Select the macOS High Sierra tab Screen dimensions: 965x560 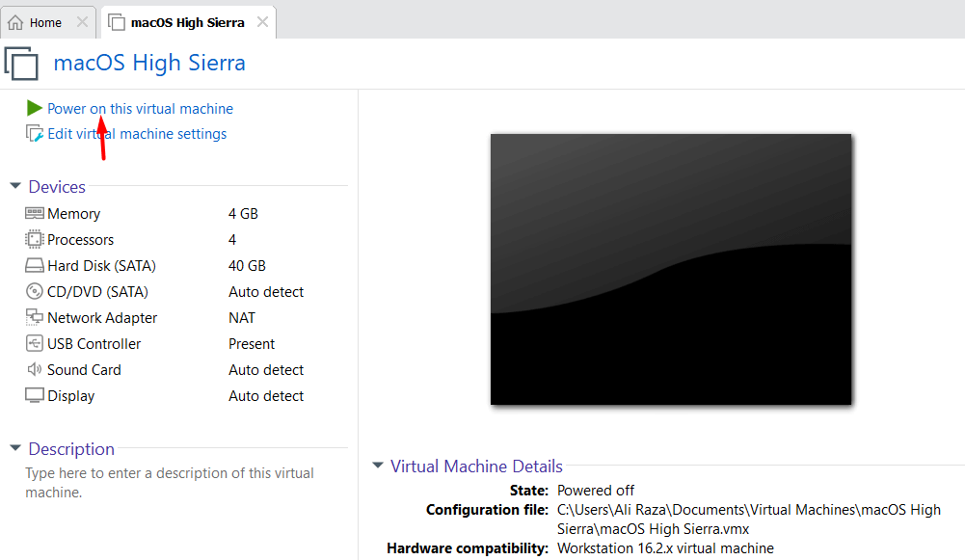click(186, 22)
